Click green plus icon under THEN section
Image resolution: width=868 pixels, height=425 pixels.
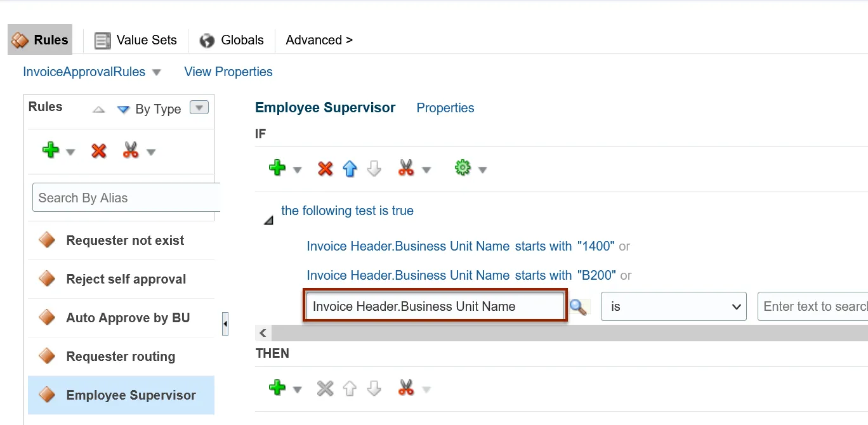pyautogui.click(x=277, y=388)
